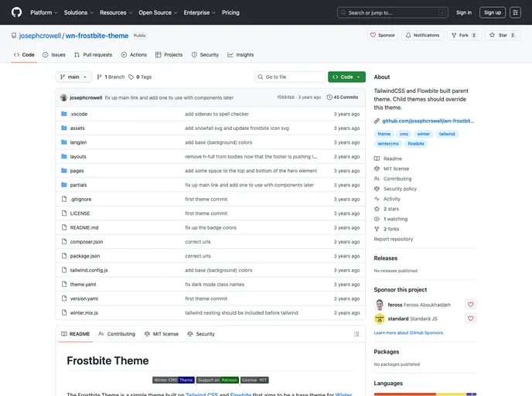Viewport: 532px width, 396px height.
Task: Open the tailwind.config.js file
Action: coord(89,270)
